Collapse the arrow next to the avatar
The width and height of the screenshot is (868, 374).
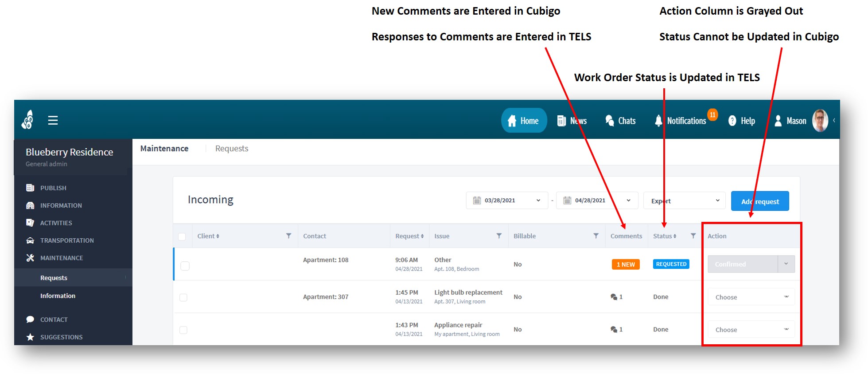pos(834,120)
